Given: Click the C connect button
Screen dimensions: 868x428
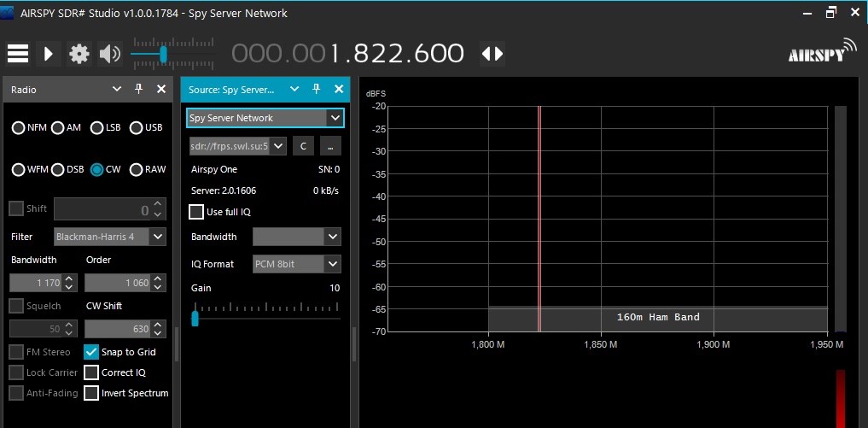Looking at the screenshot, I should (x=303, y=145).
